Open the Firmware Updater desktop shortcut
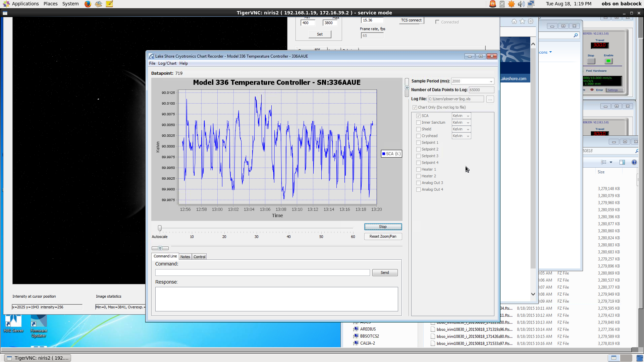The width and height of the screenshot is (644, 362). click(39, 326)
